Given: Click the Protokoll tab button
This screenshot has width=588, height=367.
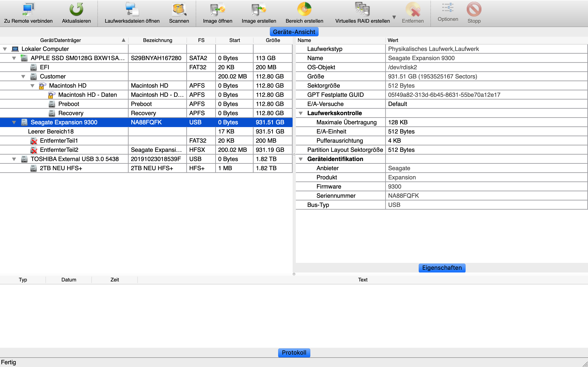Looking at the screenshot, I should tap(294, 353).
